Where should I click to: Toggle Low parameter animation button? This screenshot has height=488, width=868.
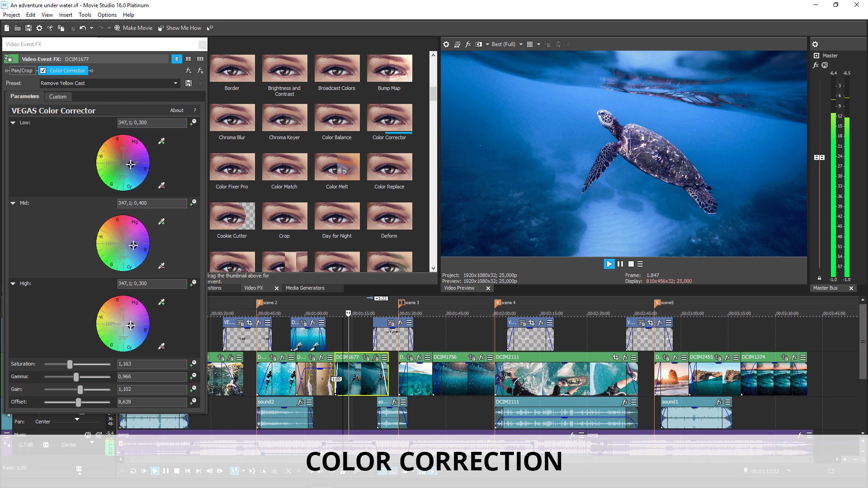(193, 122)
